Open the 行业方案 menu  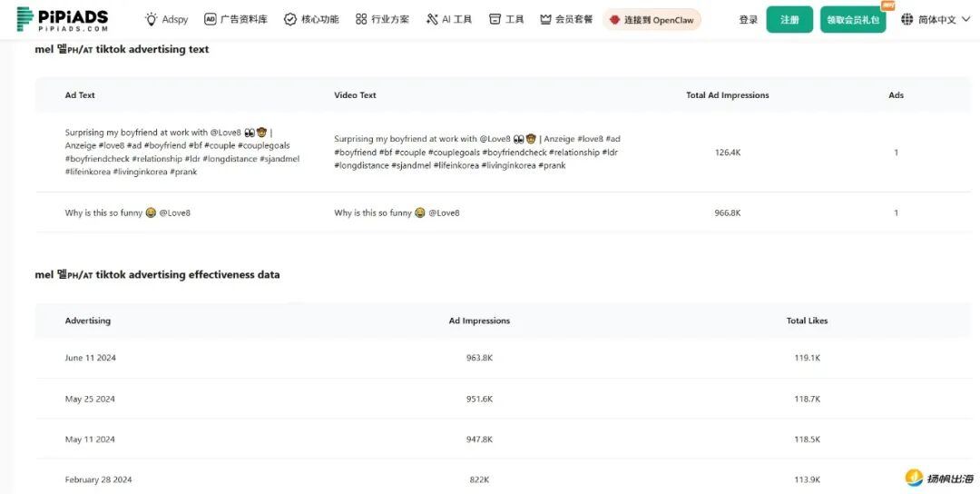click(383, 19)
